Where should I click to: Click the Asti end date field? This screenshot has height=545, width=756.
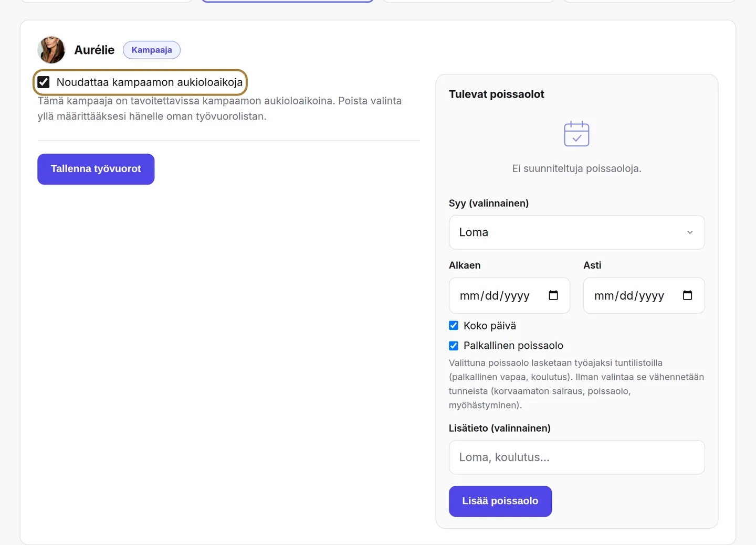pyautogui.click(x=644, y=295)
